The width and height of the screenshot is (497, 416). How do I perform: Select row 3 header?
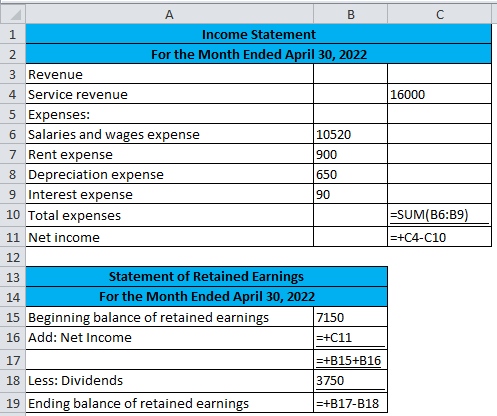pyautogui.click(x=13, y=74)
